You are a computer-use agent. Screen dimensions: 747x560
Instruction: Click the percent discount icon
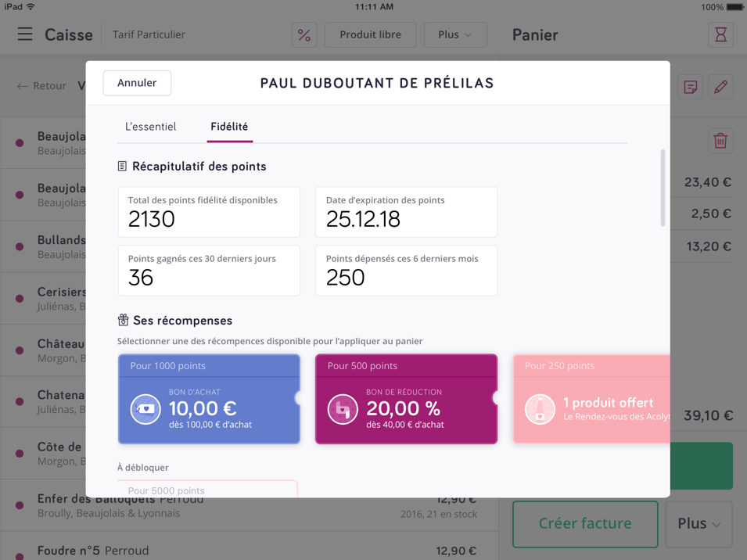click(304, 35)
